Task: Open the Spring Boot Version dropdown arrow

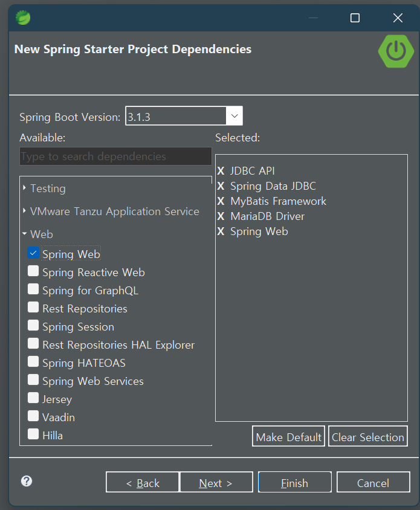Action: [234, 116]
